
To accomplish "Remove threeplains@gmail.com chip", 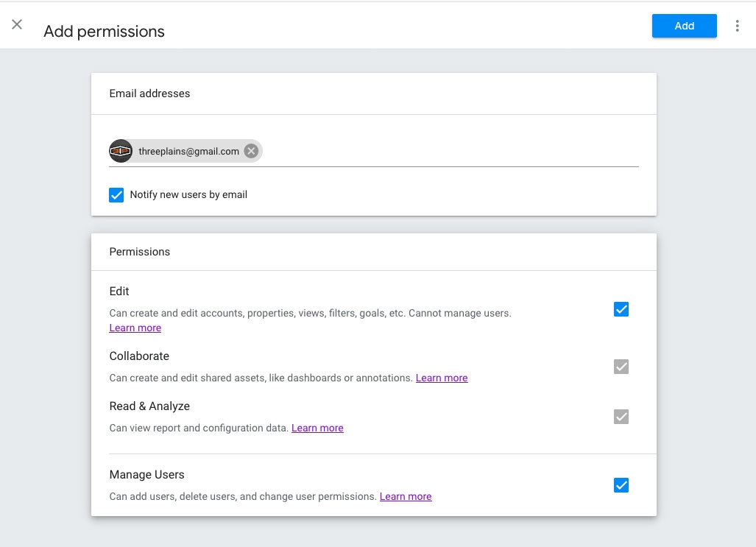I will coord(251,151).
